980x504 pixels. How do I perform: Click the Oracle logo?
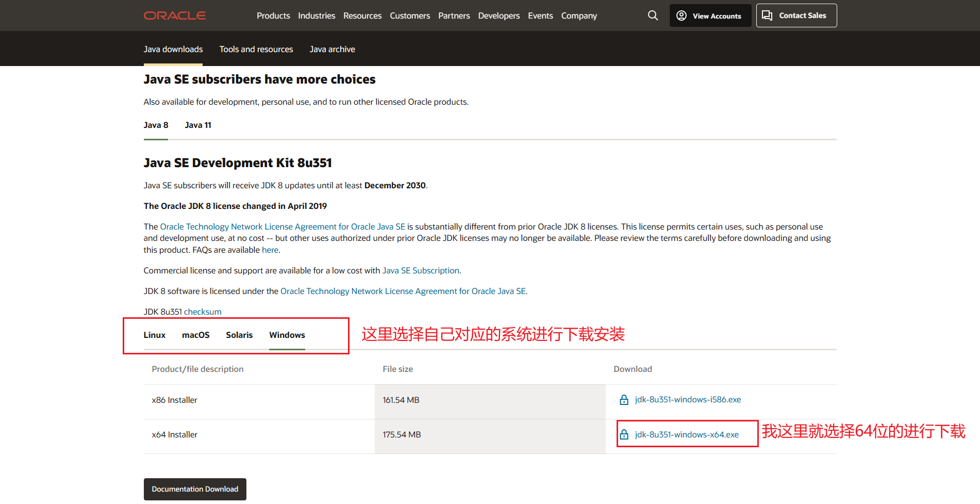pyautogui.click(x=175, y=15)
